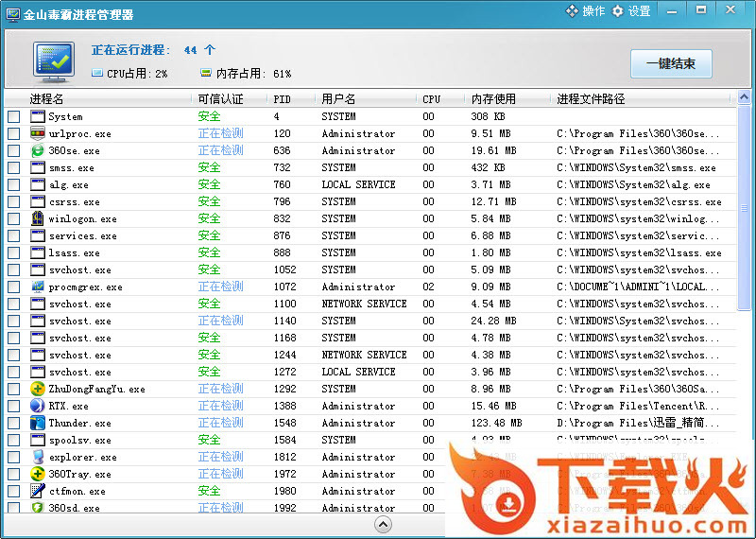Sort by 进程名 column header
The image size is (756, 539).
point(98,99)
